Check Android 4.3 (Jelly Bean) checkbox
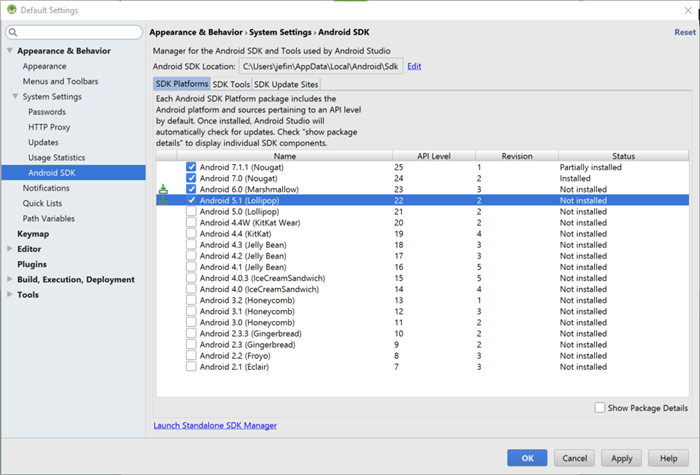Image resolution: width=700 pixels, height=475 pixels. coord(191,245)
